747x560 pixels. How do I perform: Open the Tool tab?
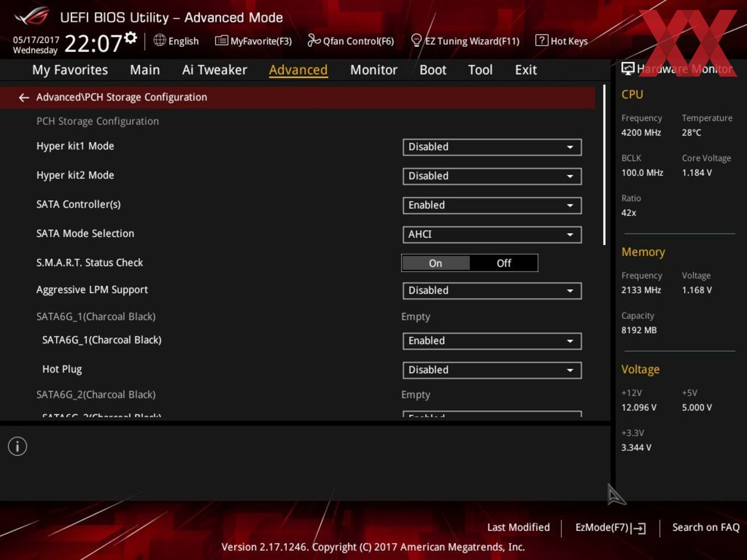click(x=480, y=70)
